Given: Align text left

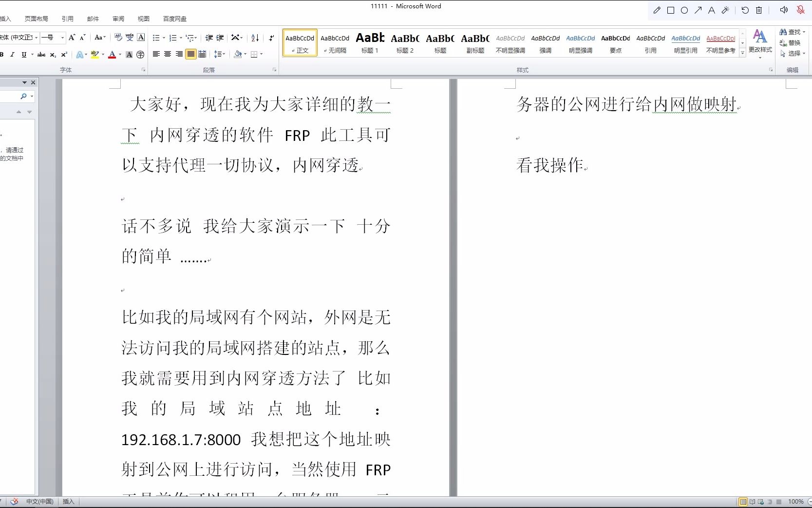Looking at the screenshot, I should [x=156, y=54].
